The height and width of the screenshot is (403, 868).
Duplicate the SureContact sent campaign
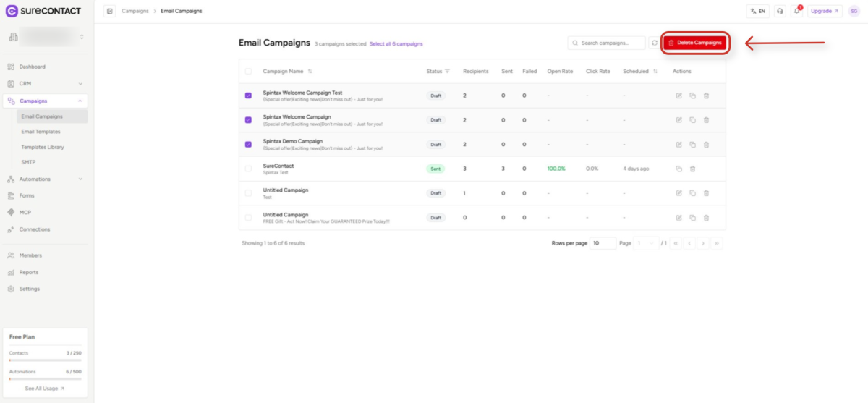[x=678, y=169]
